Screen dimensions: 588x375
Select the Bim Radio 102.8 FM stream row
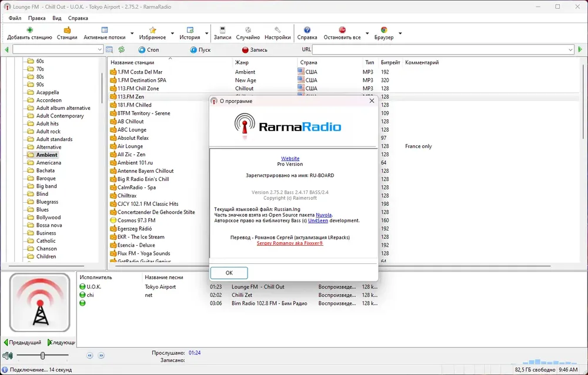point(228,303)
